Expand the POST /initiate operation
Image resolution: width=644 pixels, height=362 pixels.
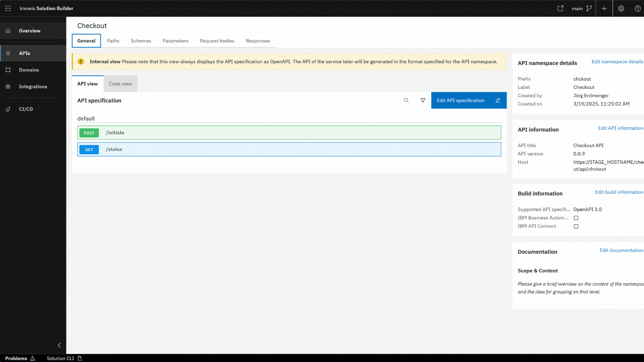(x=289, y=133)
